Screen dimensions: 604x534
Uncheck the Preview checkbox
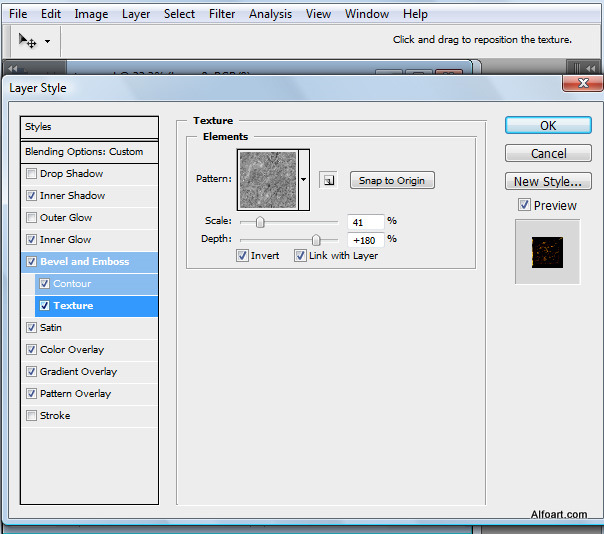pos(524,205)
